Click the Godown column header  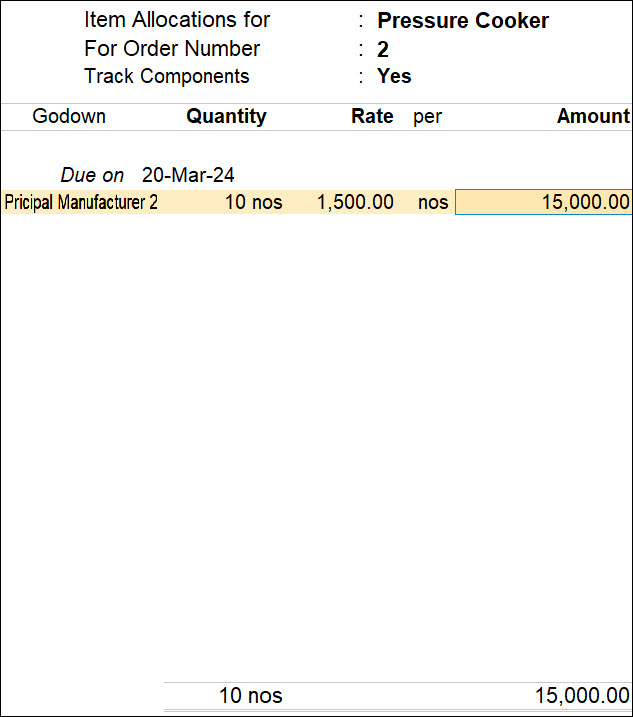click(69, 116)
